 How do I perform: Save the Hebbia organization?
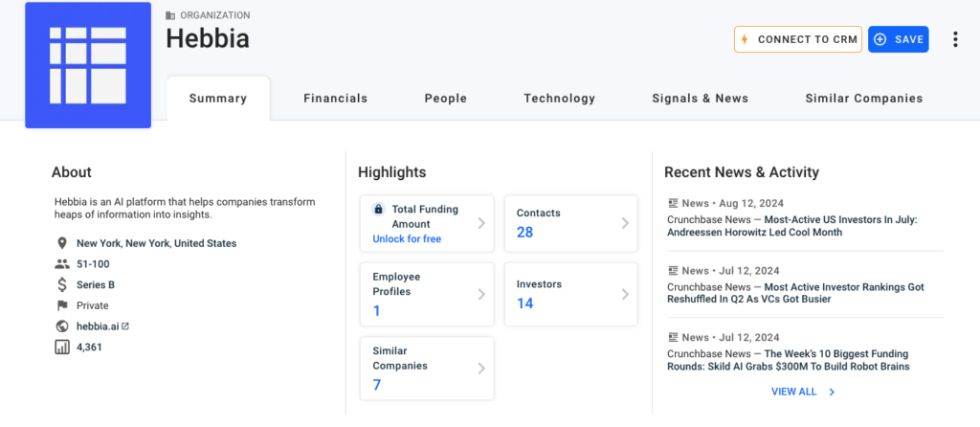(898, 39)
